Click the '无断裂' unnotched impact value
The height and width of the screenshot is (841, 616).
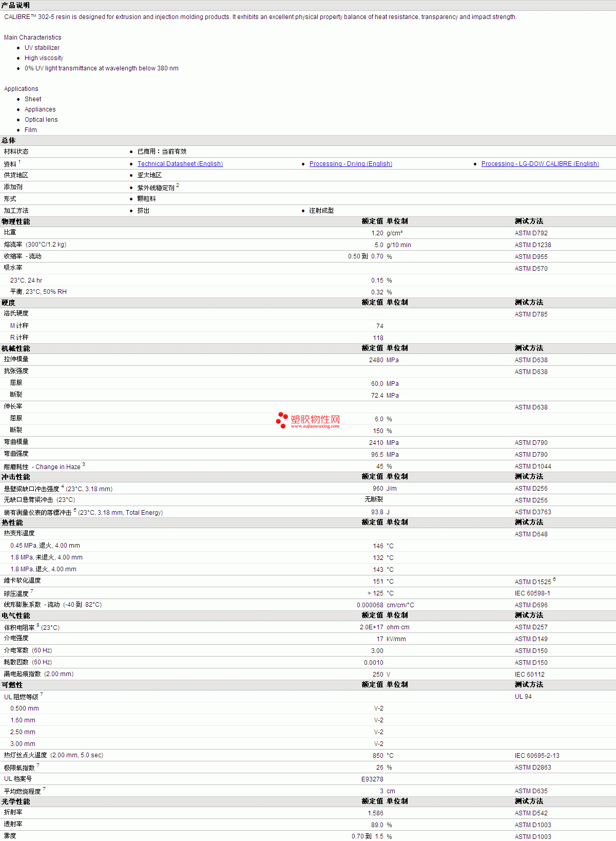click(374, 499)
